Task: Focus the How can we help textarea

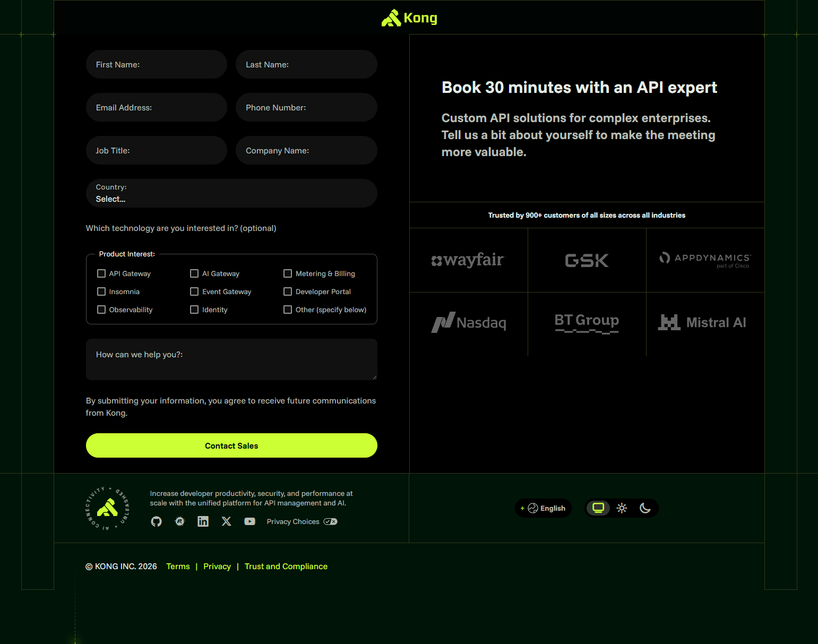Action: point(231,359)
